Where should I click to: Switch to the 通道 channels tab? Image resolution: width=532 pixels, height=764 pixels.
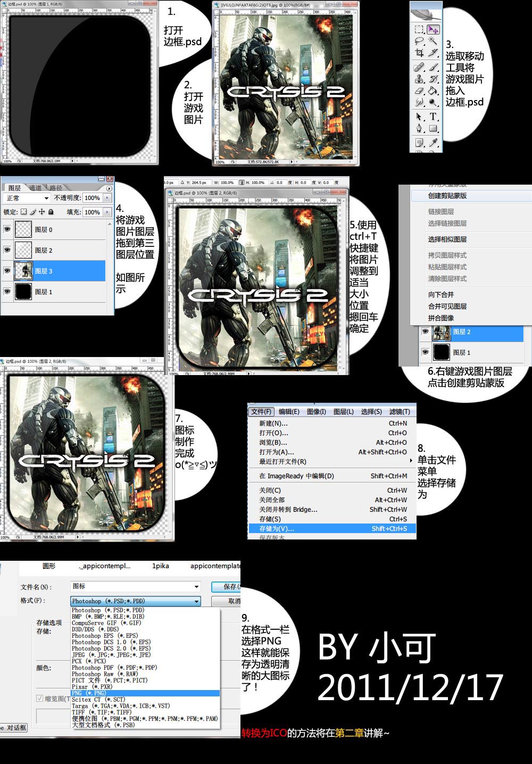pyautogui.click(x=35, y=188)
